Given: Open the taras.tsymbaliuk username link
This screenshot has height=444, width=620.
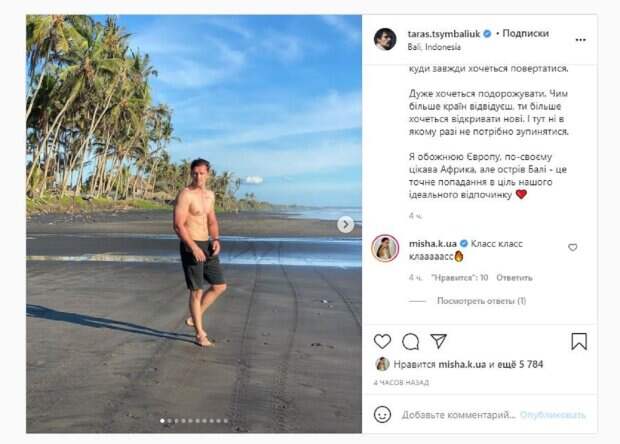Looking at the screenshot, I should point(443,33).
